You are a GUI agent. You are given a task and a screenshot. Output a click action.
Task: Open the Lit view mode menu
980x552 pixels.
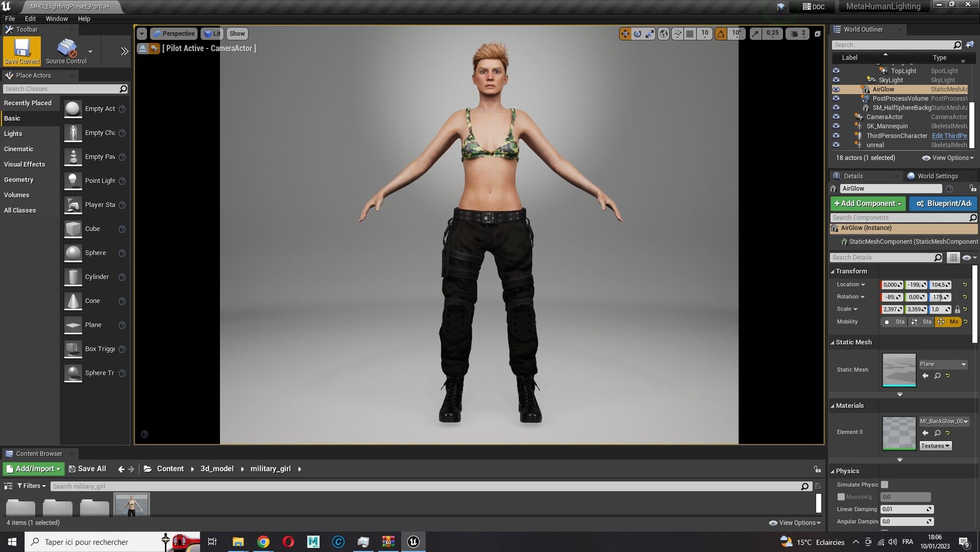coord(212,34)
